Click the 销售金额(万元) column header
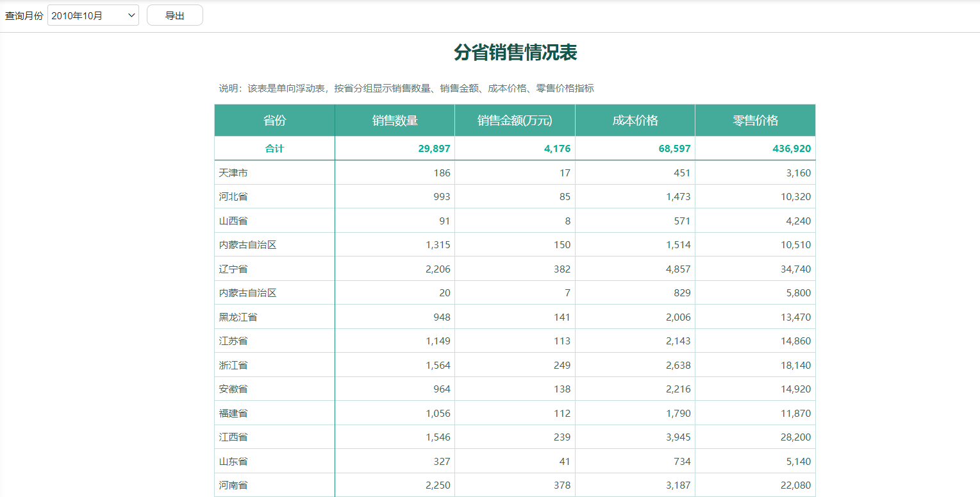This screenshot has width=980, height=497. pyautogui.click(x=514, y=120)
